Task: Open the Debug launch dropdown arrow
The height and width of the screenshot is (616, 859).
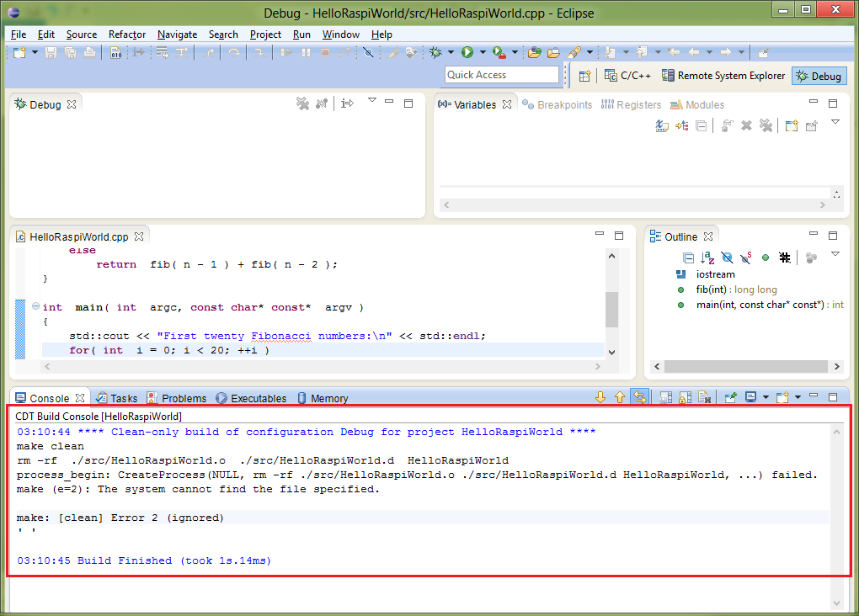Action: (x=451, y=52)
